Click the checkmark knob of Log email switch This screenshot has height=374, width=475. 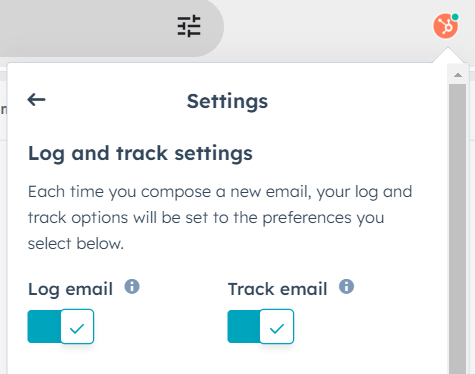[x=77, y=326]
